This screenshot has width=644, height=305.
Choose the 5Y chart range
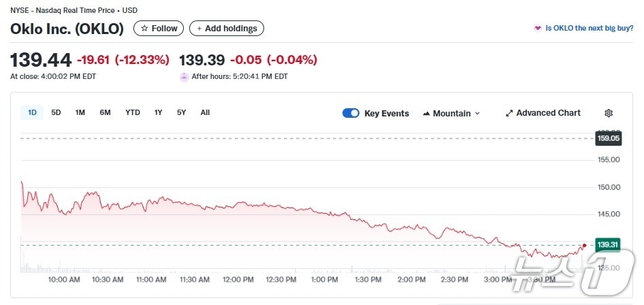(181, 113)
